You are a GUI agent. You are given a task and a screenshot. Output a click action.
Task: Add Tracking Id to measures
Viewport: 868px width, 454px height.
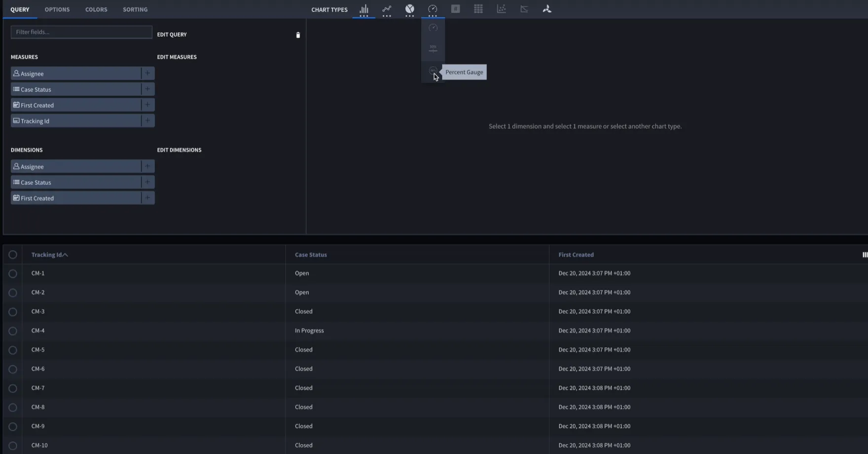[x=147, y=120]
